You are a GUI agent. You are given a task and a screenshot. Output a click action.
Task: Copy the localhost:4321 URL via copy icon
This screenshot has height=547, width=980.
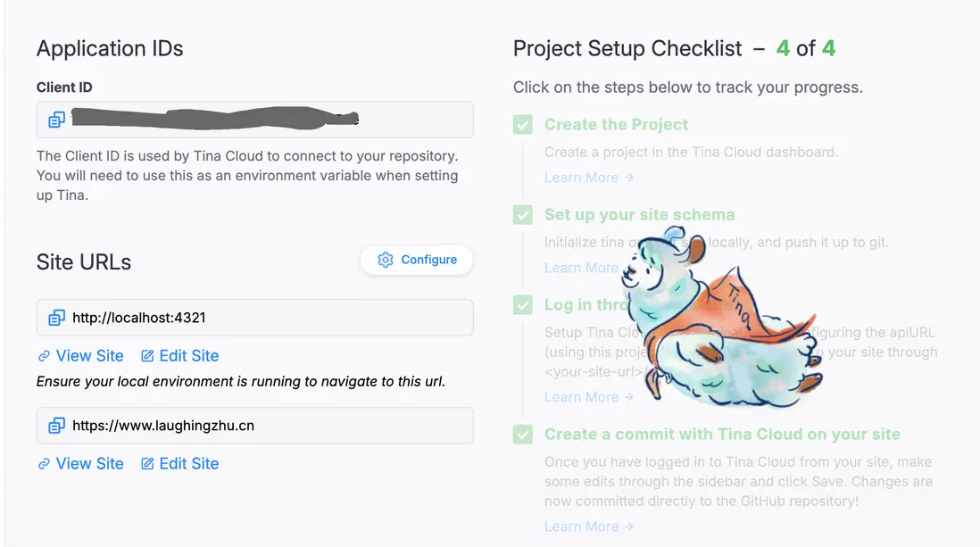point(57,318)
